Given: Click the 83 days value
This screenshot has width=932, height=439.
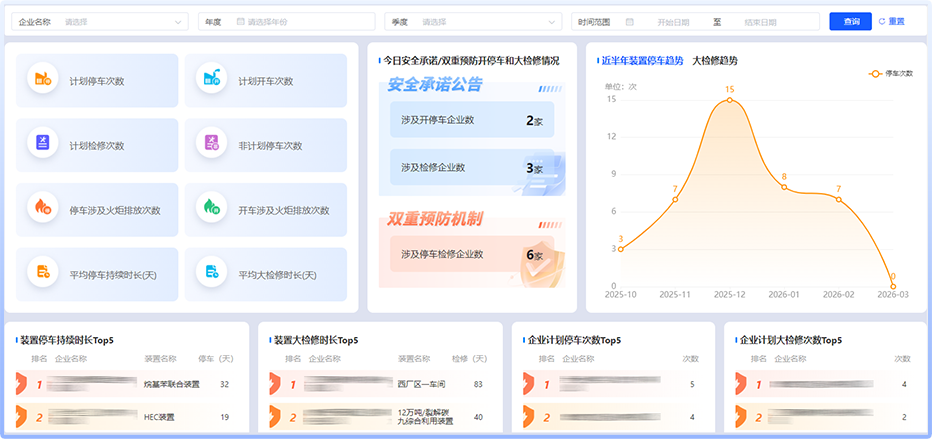Looking at the screenshot, I should (x=478, y=384).
